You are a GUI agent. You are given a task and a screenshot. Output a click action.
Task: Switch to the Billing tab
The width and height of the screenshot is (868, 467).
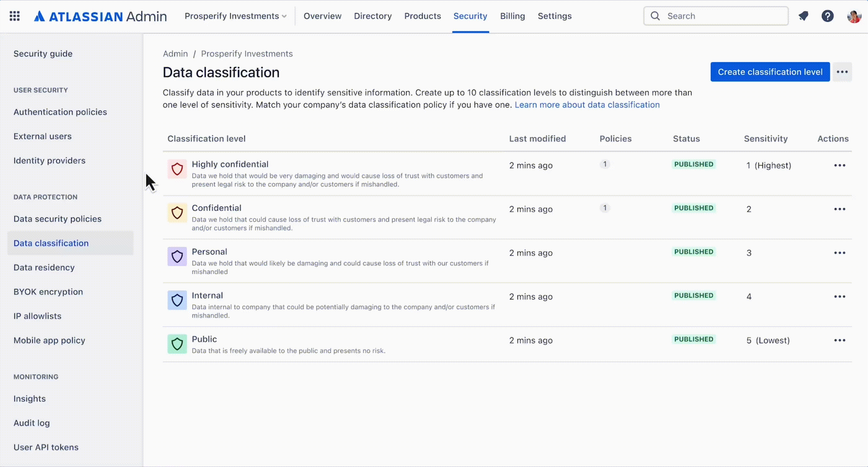pos(512,16)
